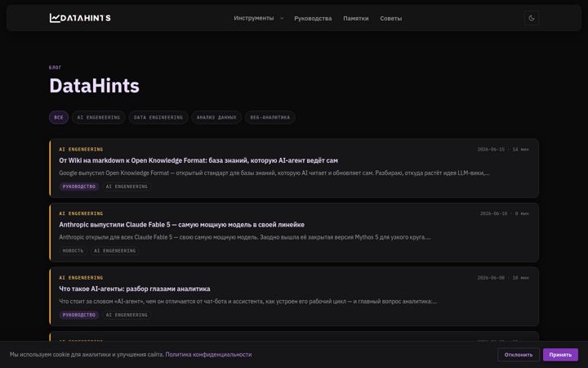Open the Open Knowledge Format article title
The height and width of the screenshot is (368, 588).
(x=198, y=160)
